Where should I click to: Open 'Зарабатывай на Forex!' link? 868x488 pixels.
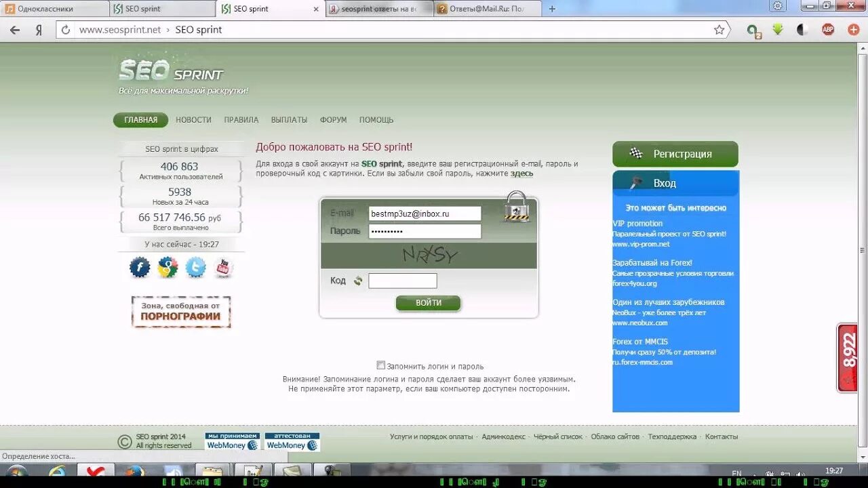pos(652,262)
